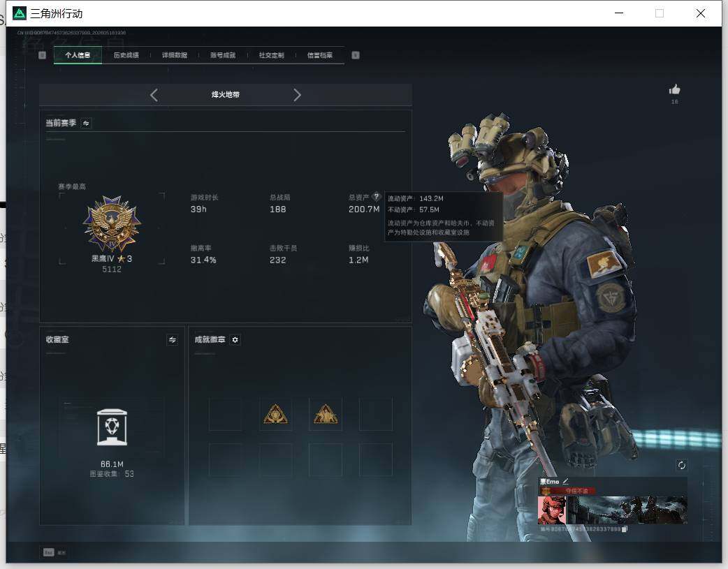The image size is (728, 569).
Task: Click the next-tab key icon right of 信誉档案
Action: 355,55
